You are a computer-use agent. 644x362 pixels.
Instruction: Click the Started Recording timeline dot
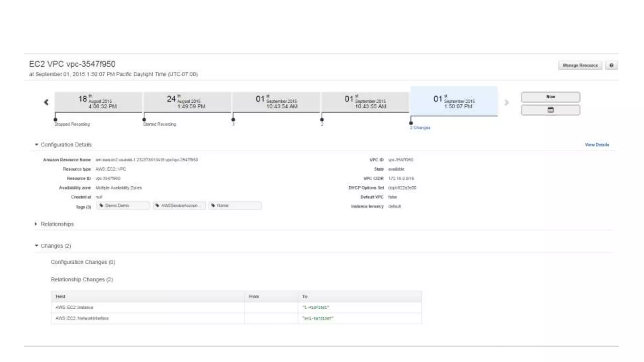(144, 119)
